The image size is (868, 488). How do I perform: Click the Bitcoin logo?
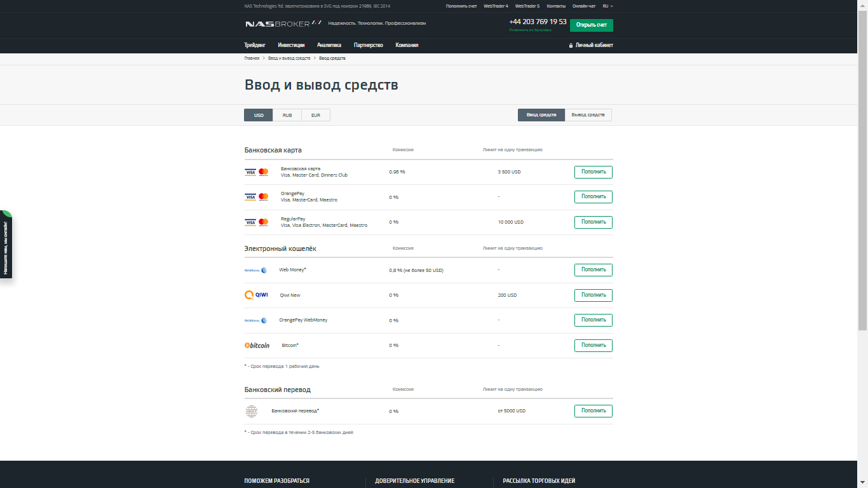[257, 346]
